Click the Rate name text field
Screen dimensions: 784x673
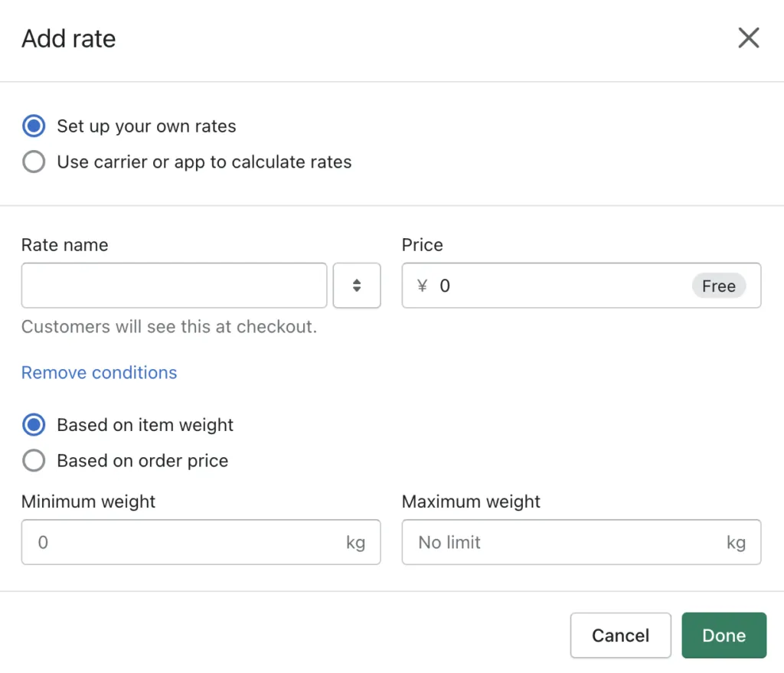[174, 286]
